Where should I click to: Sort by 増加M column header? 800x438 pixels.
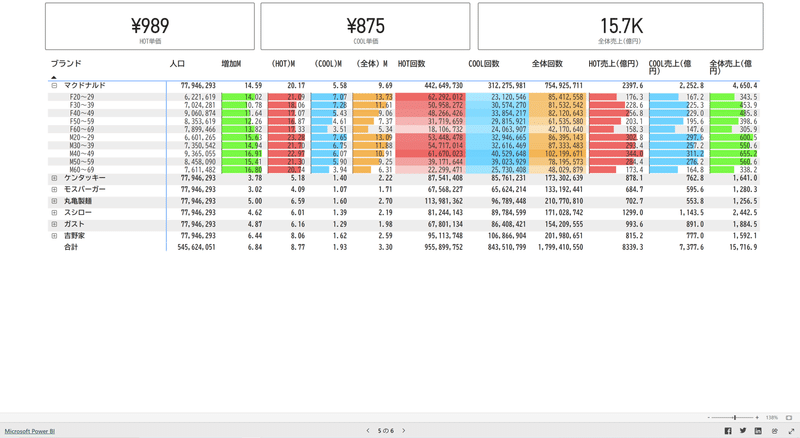pos(231,64)
